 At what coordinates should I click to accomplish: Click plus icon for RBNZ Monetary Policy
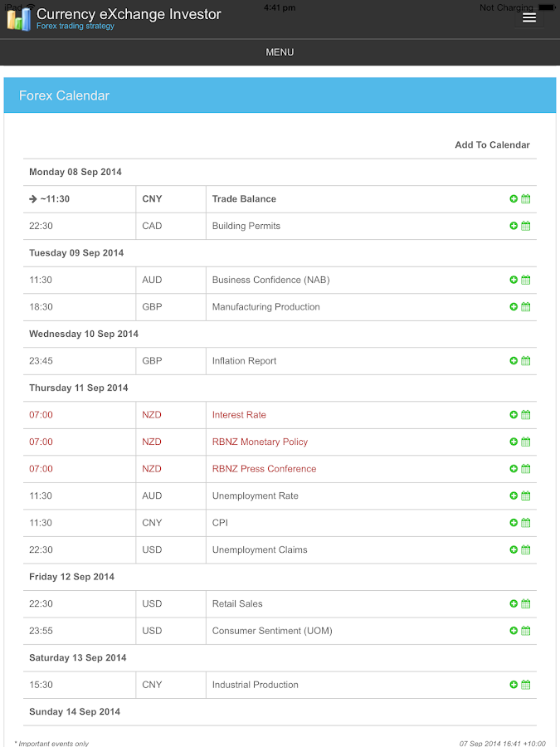click(x=514, y=442)
